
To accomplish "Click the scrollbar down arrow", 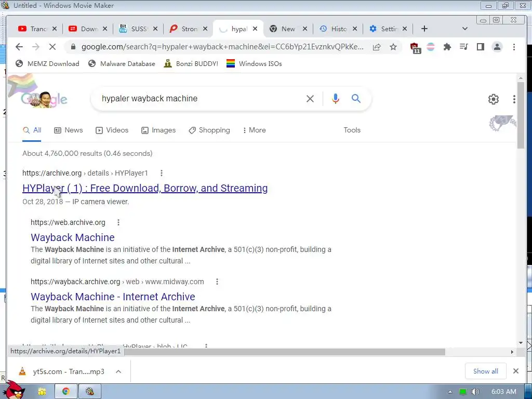I will pyautogui.click(x=521, y=343).
